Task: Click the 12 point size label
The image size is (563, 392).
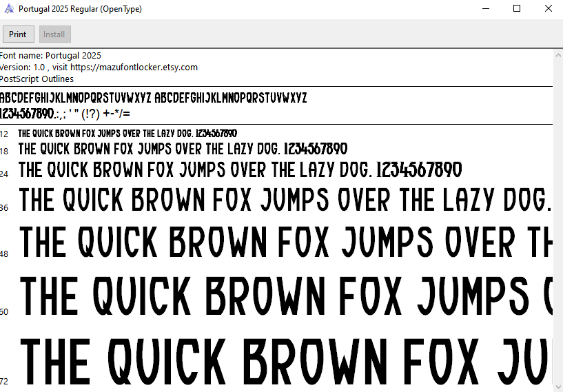Action: coord(4,134)
